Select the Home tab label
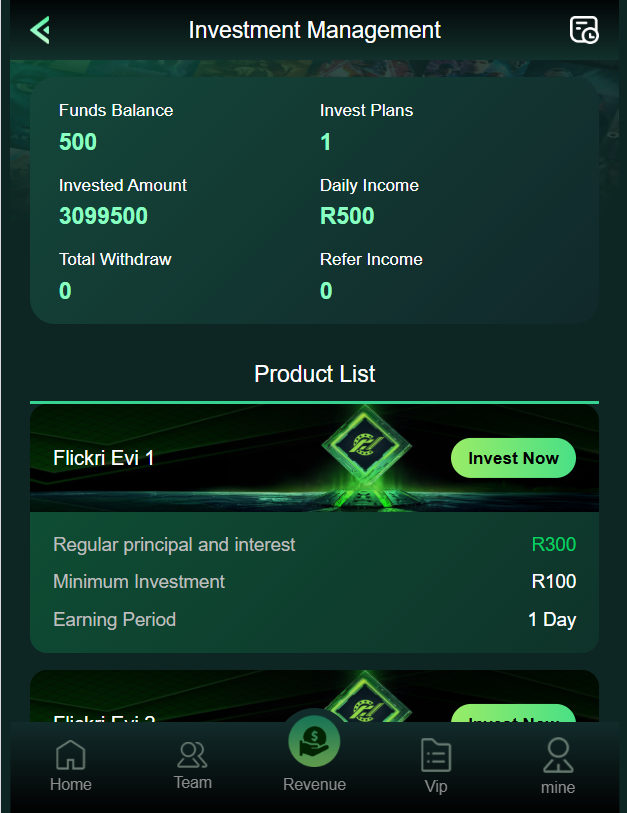The width and height of the screenshot is (627, 813). pos(71,784)
